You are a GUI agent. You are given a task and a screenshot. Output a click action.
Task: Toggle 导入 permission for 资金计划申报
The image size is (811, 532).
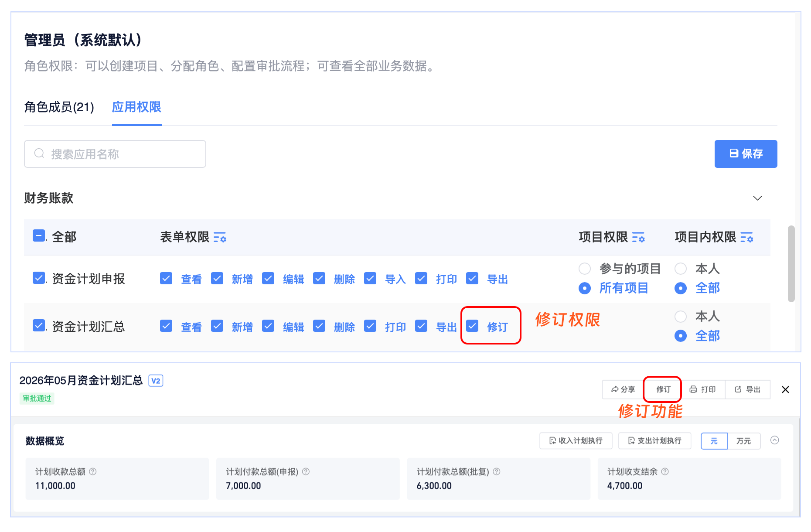pos(370,278)
